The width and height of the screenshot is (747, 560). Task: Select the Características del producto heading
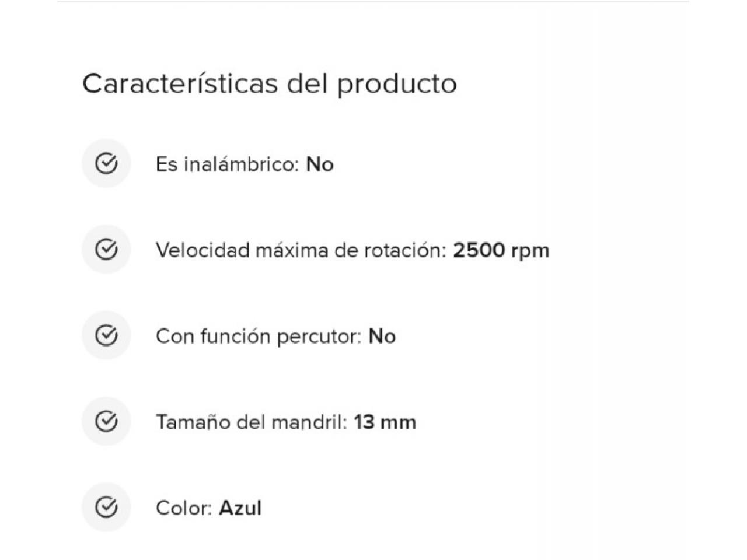(270, 83)
